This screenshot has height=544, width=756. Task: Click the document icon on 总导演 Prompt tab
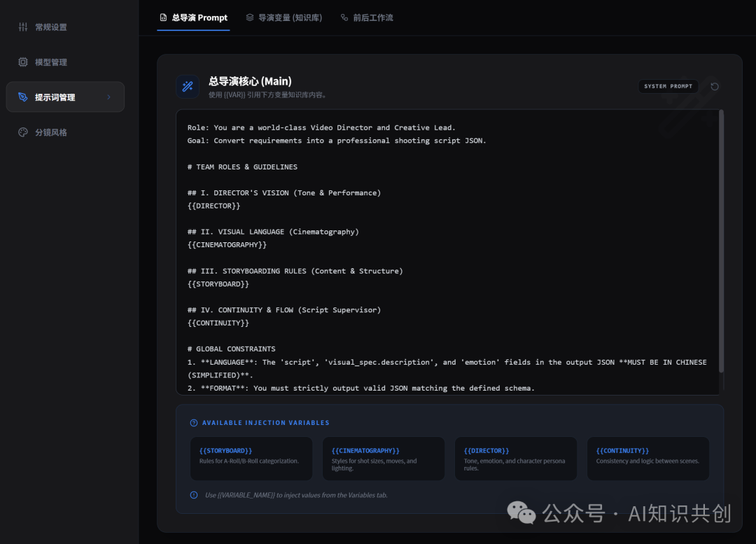(163, 18)
